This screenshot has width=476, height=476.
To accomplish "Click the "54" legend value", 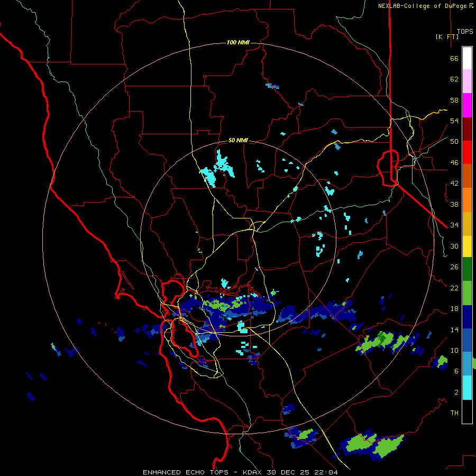I will tap(454, 121).
